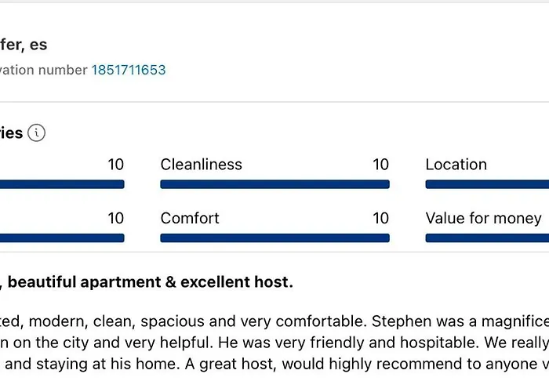Click the review title about excellent host
The width and height of the screenshot is (549, 392).
click(147, 282)
